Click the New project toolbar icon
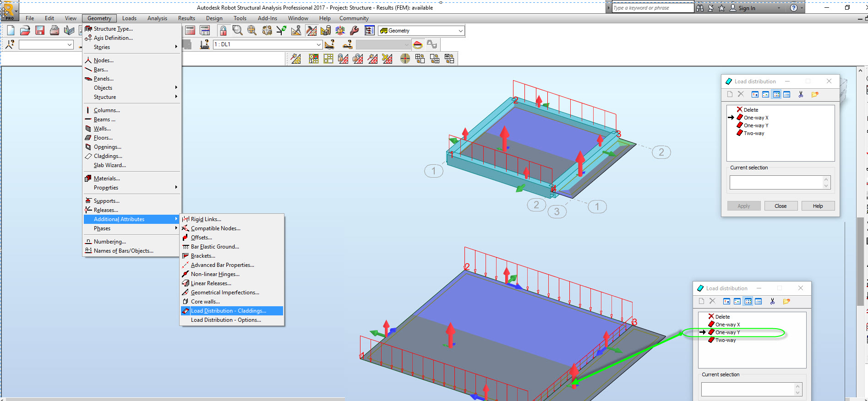The height and width of the screenshot is (401, 868). pos(11,31)
